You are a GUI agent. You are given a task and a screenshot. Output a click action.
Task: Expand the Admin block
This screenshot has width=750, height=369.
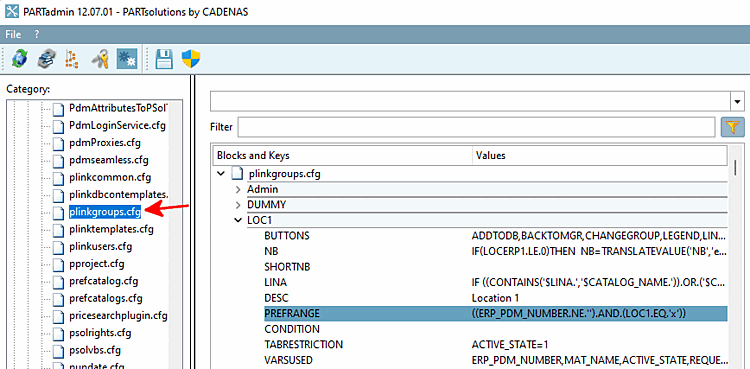[x=238, y=190]
